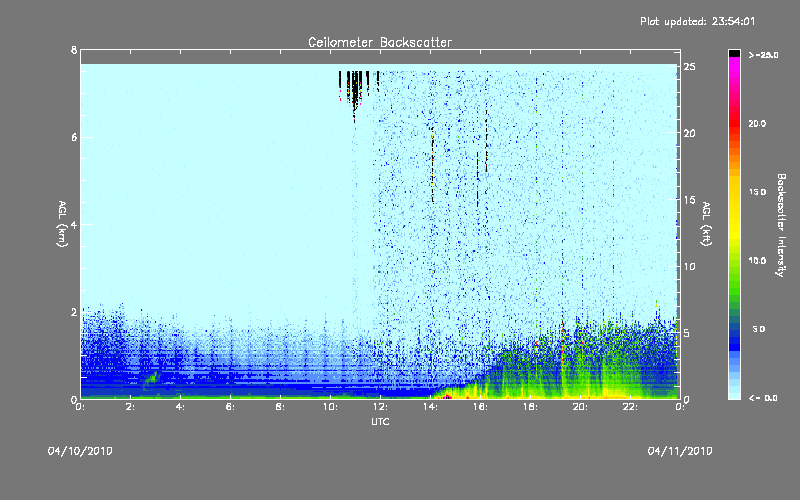
Task: Click the '6:' hour label on time axis
Action: tap(231, 407)
